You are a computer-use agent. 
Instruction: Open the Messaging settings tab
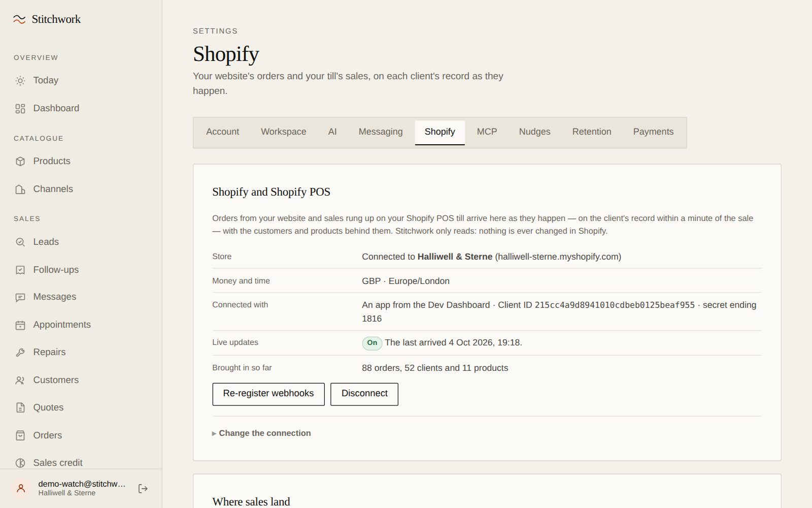381,132
